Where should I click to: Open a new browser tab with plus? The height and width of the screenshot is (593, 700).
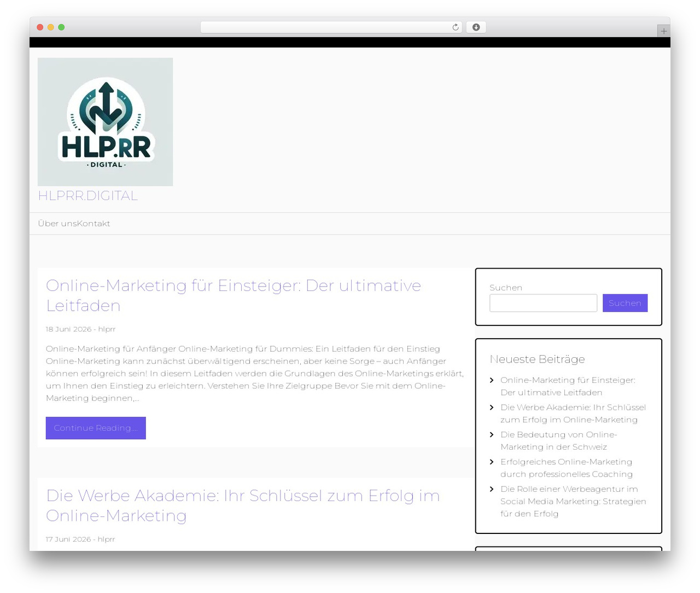pos(663,31)
